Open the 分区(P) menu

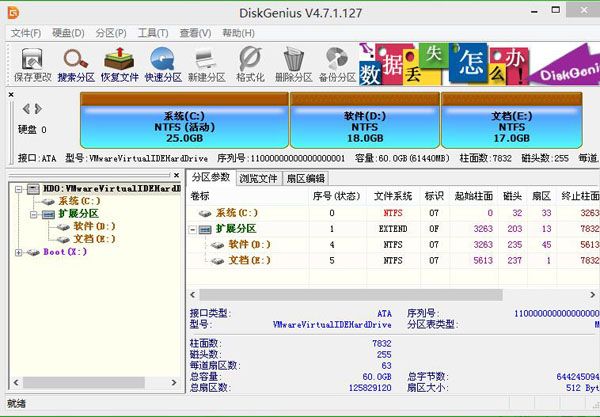point(111,33)
